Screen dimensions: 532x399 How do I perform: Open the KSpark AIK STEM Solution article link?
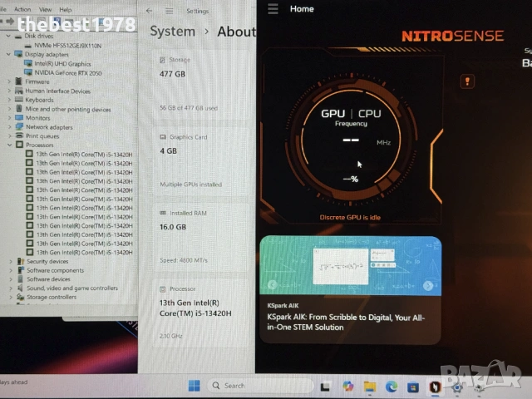(346, 322)
